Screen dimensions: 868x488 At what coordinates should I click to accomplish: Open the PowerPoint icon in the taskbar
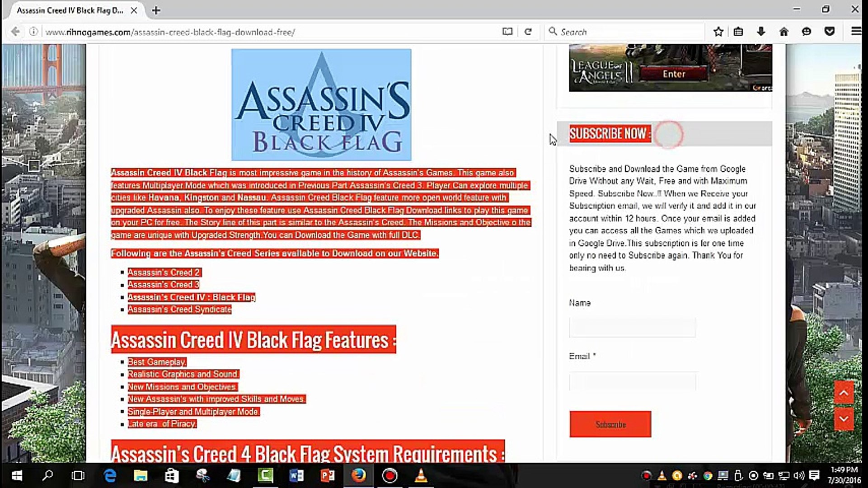328,475
